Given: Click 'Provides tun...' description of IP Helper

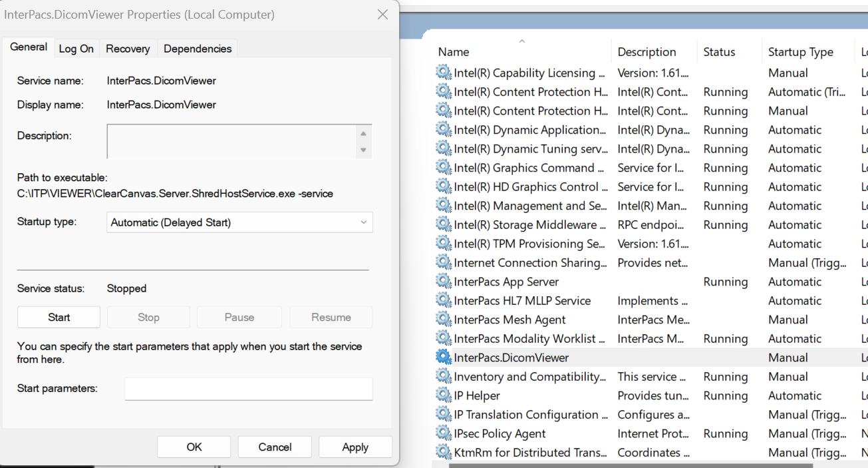Looking at the screenshot, I should 653,395.
